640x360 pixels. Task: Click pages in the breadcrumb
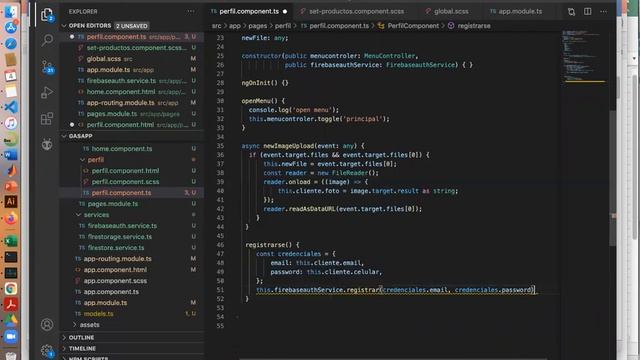pyautogui.click(x=258, y=26)
